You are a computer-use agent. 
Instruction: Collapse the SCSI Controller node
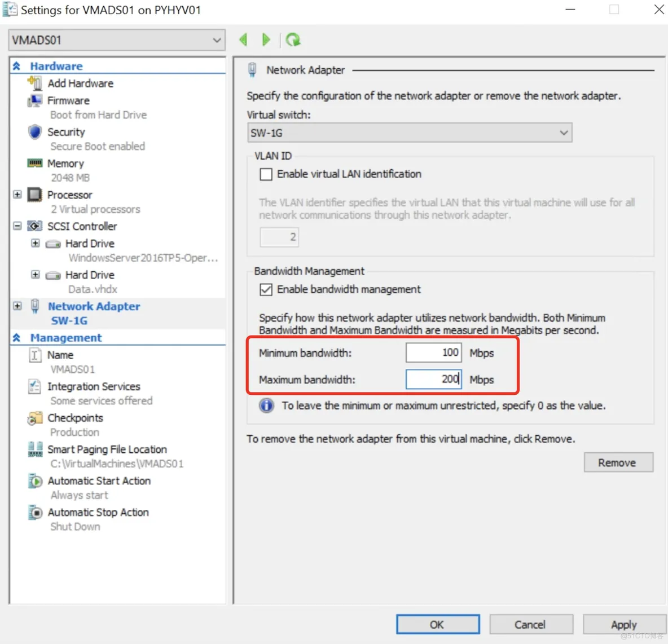[17, 226]
